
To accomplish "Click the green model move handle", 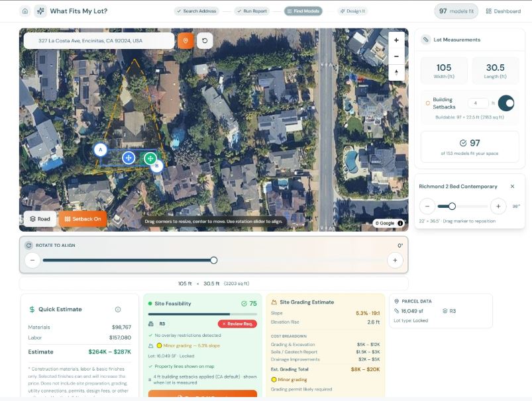I will (150, 158).
